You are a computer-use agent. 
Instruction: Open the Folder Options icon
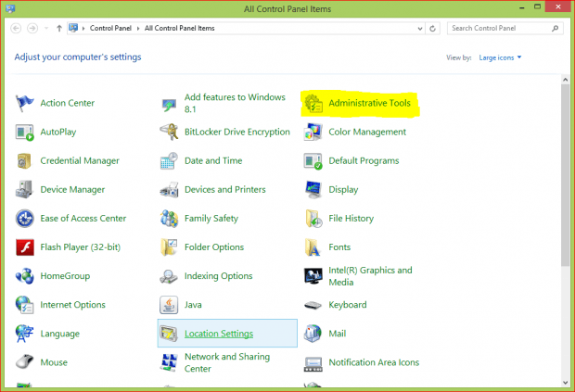click(169, 247)
